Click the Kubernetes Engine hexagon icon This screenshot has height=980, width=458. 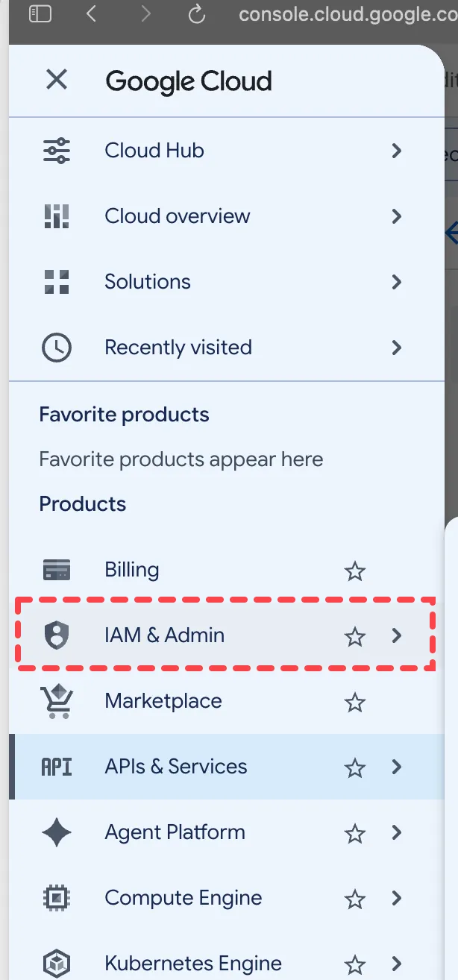click(57, 964)
